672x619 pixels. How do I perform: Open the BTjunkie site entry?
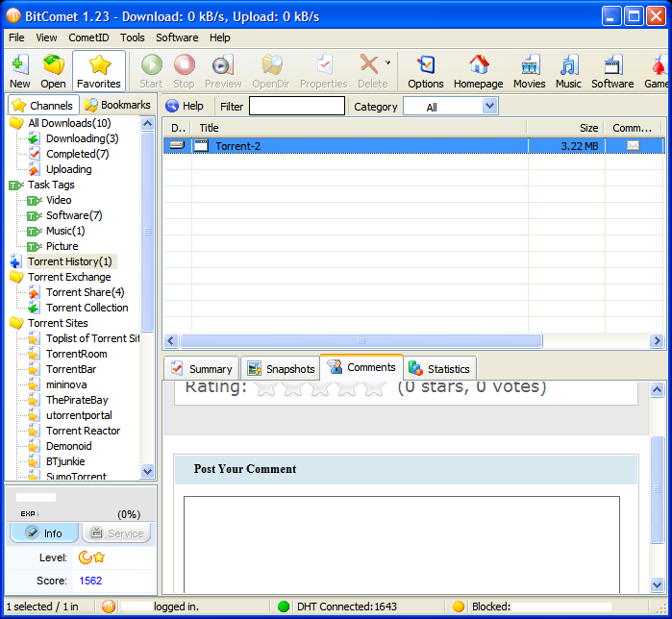(65, 461)
